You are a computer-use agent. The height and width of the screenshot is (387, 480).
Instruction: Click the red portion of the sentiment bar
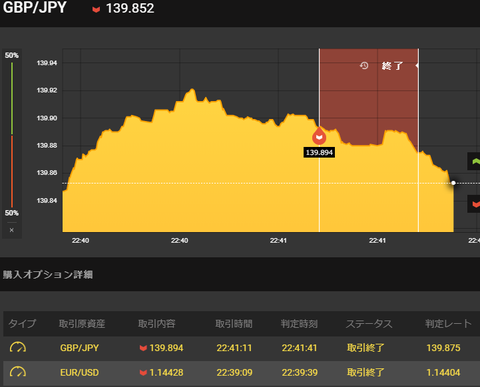coord(12,171)
